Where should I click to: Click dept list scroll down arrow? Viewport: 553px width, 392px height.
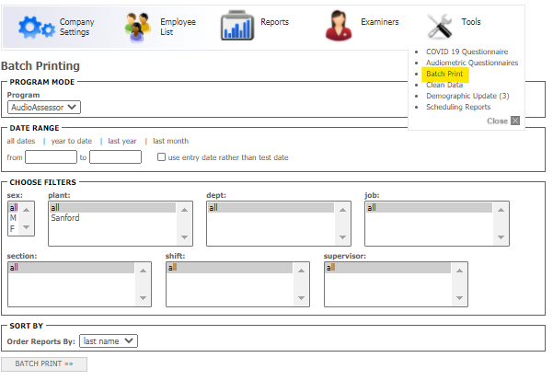(x=342, y=237)
